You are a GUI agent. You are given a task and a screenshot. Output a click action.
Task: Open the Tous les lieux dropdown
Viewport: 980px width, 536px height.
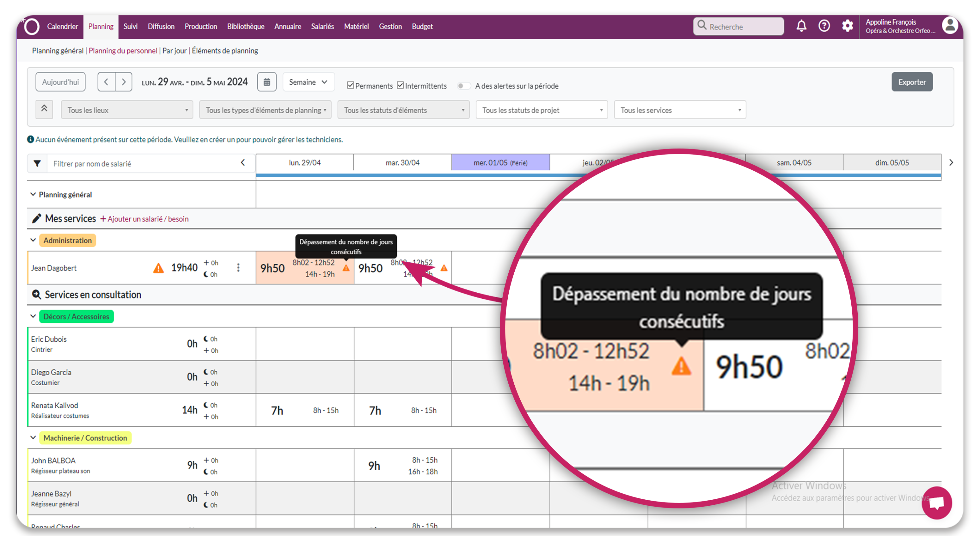tap(127, 110)
